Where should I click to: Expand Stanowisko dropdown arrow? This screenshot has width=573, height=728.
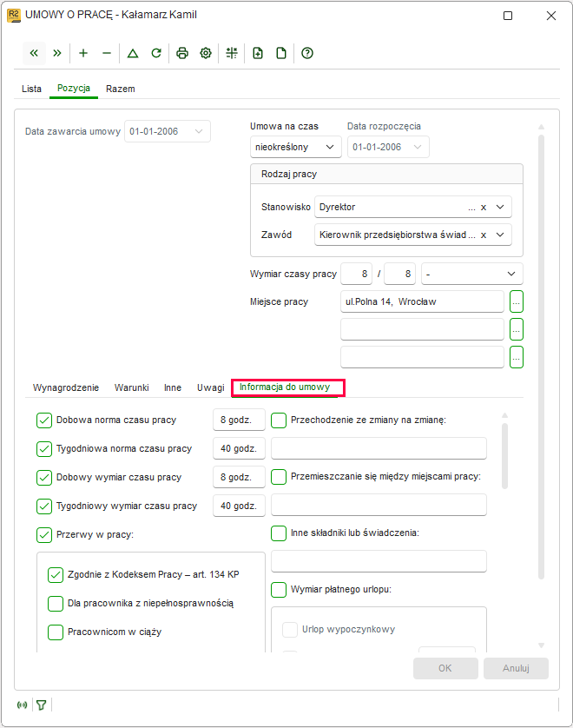(x=500, y=207)
